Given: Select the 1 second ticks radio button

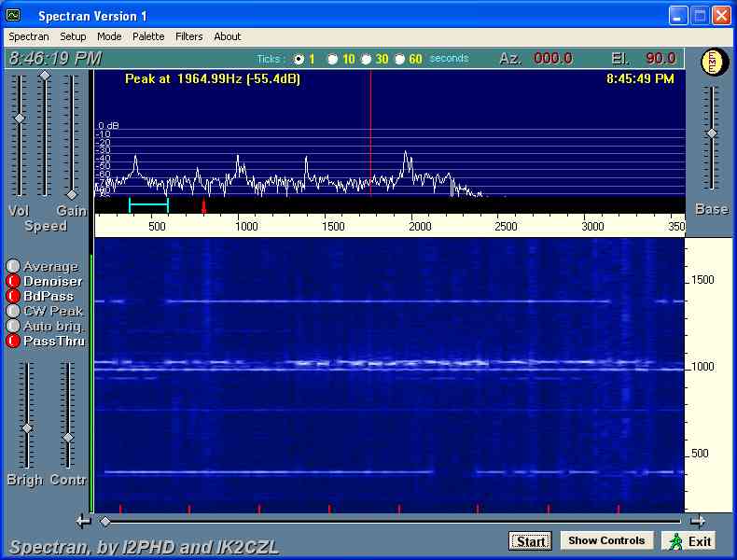Looking at the screenshot, I should point(299,59).
